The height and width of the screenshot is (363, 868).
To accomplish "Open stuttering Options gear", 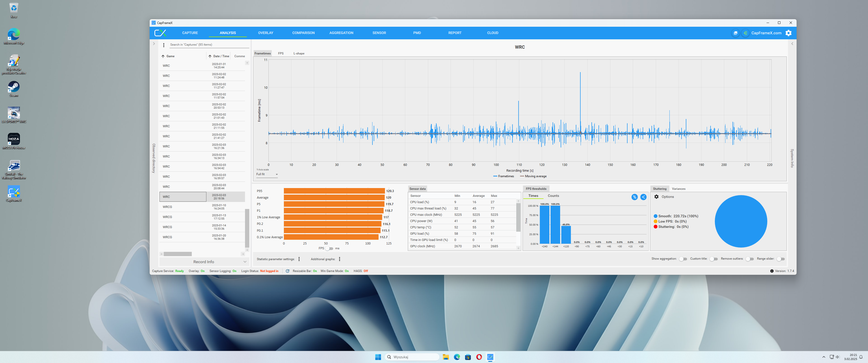I will 656,197.
